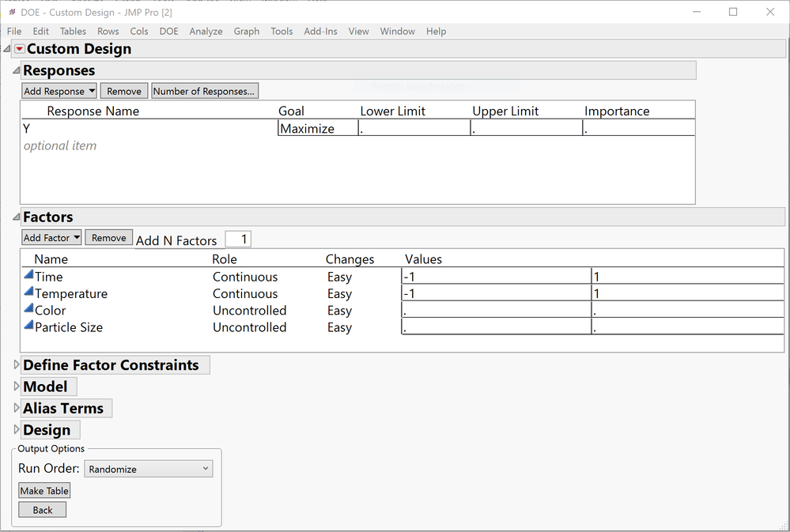Click the 'optional item' placeholder row
Viewport: 790px width, 532px height.
[x=60, y=145]
